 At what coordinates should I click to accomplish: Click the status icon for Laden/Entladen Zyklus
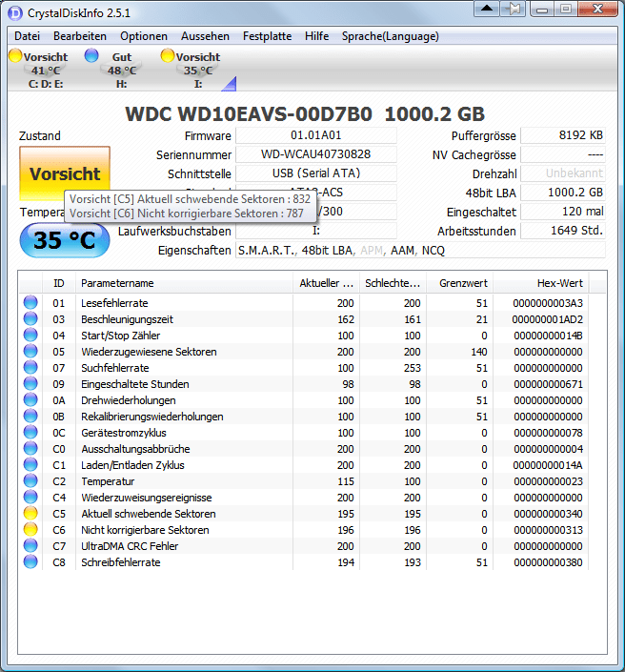[30, 464]
